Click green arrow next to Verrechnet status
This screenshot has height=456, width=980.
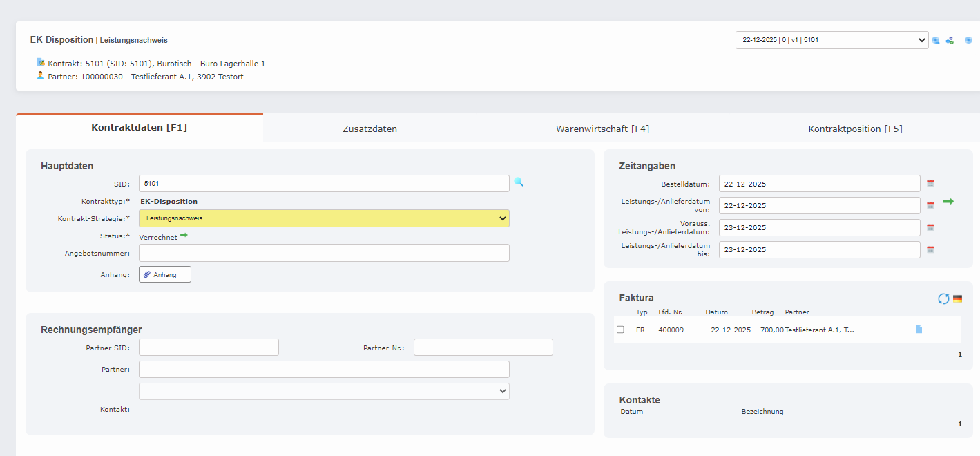click(184, 236)
